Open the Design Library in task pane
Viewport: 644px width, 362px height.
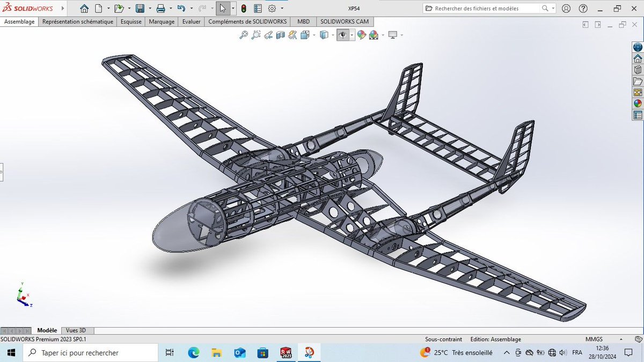click(638, 69)
